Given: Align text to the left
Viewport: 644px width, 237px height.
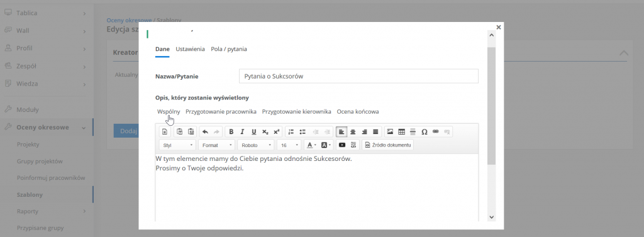Looking at the screenshot, I should pyautogui.click(x=341, y=132).
